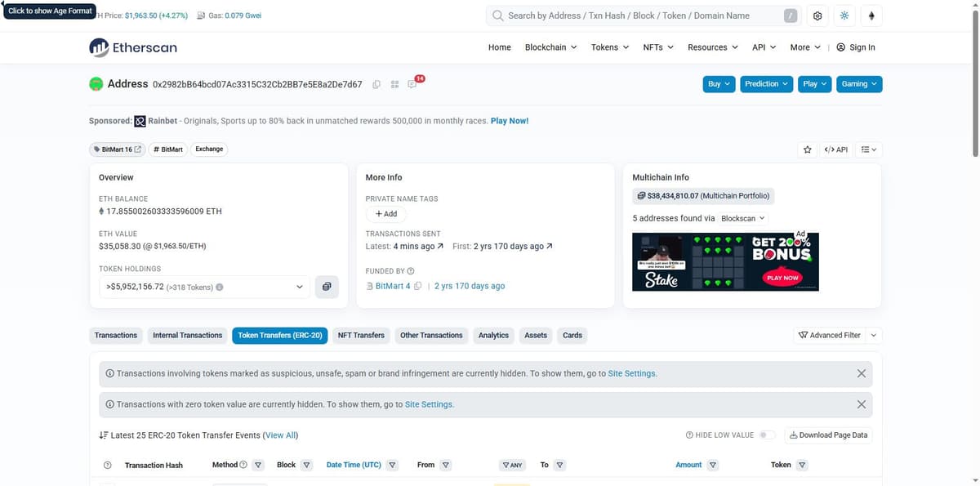Viewport: 980px width, 486px height.
Task: Follow the Play Now sponsored link
Action: (x=510, y=121)
